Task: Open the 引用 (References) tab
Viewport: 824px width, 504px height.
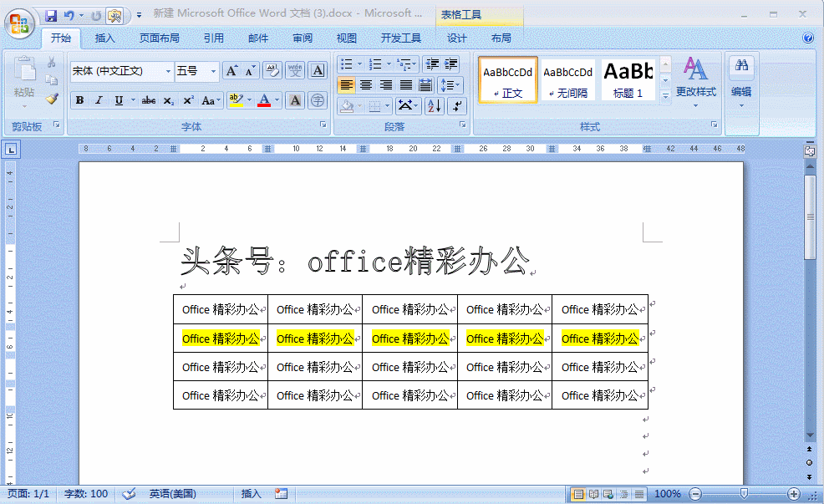Action: (x=214, y=38)
